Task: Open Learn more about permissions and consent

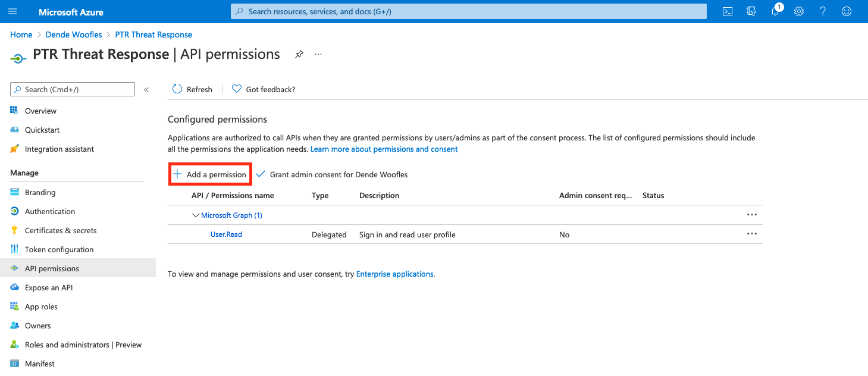Action: click(x=384, y=149)
